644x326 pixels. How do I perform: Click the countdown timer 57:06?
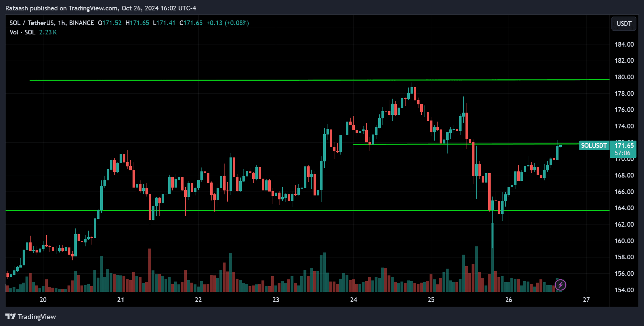(622, 153)
